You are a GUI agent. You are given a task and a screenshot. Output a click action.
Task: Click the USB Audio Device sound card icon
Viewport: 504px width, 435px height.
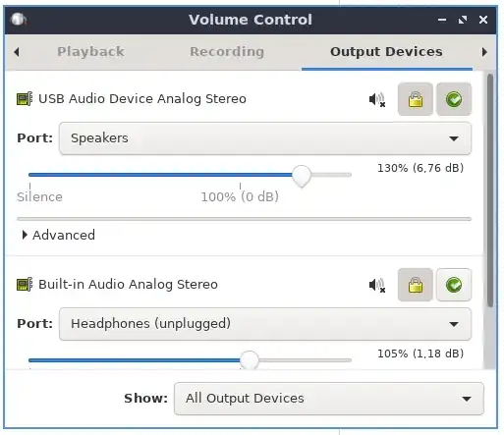(25, 99)
